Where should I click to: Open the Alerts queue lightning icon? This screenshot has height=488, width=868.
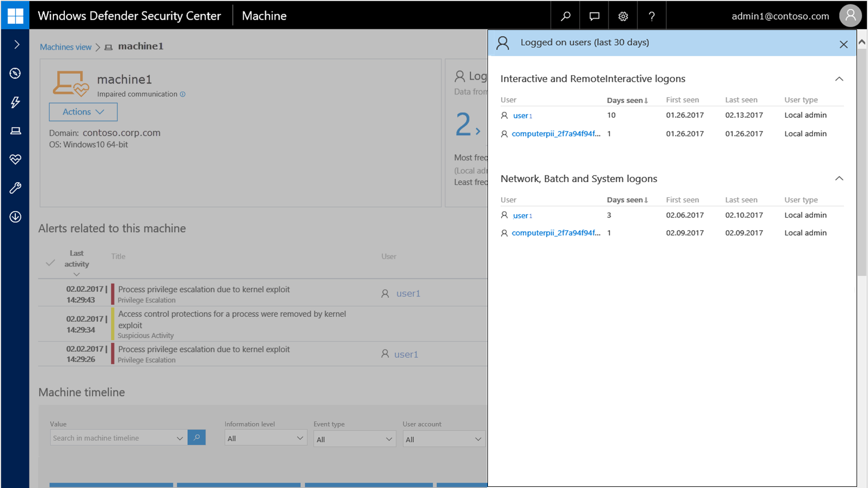(x=15, y=102)
